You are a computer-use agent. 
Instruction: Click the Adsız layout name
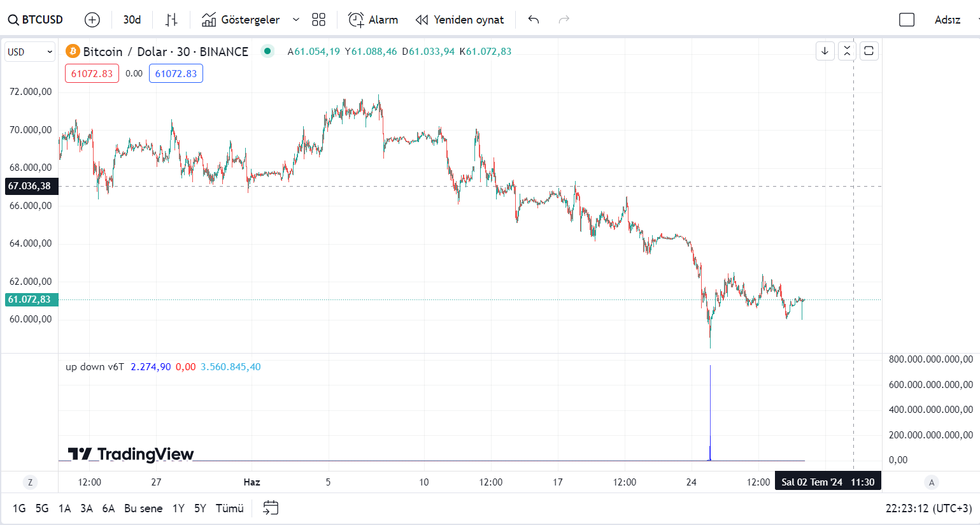(947, 20)
